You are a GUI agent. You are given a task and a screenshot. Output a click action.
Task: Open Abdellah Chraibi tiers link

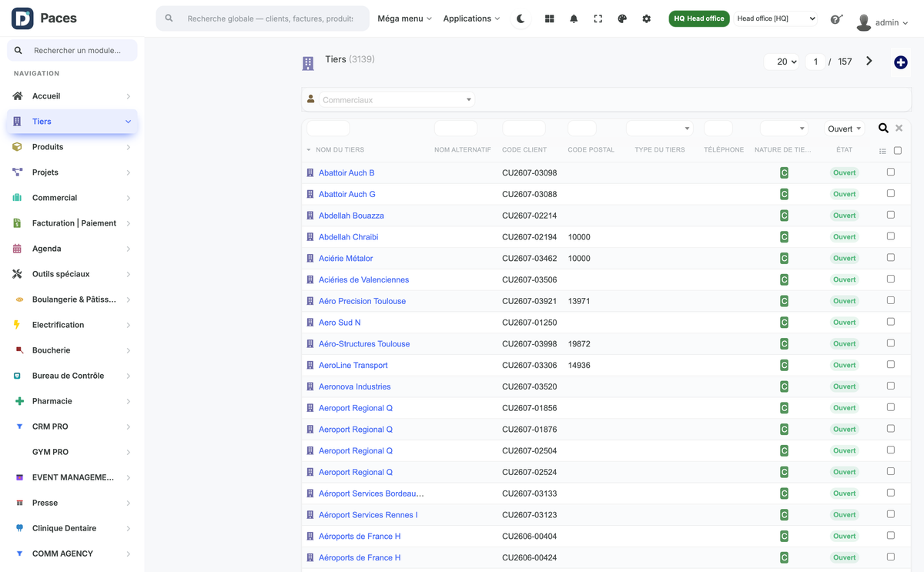[x=348, y=237]
